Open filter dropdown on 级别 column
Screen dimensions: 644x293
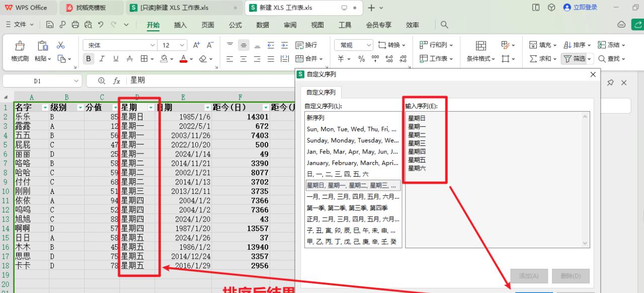coord(80,107)
